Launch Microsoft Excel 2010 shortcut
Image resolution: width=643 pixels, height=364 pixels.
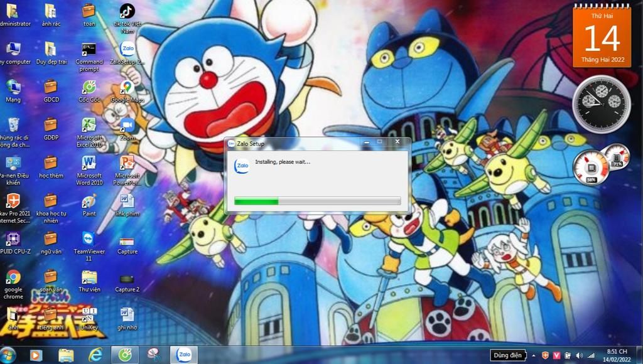(x=89, y=132)
